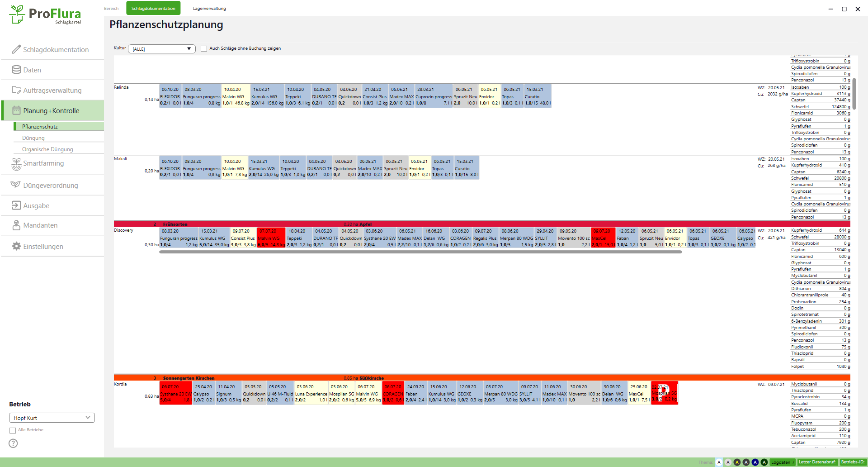Choose the dark blue theme swatch
Screen dimensions: 868x467
[x=755, y=462]
